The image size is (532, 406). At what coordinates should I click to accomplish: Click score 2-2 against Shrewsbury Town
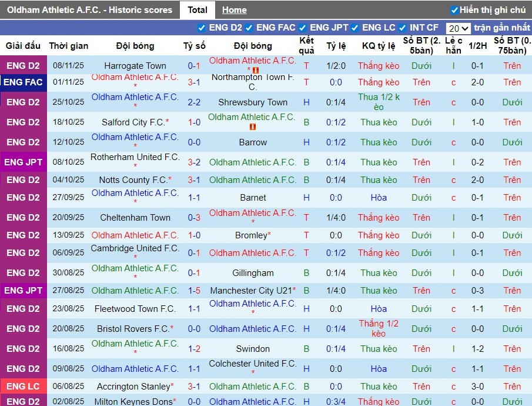click(194, 102)
